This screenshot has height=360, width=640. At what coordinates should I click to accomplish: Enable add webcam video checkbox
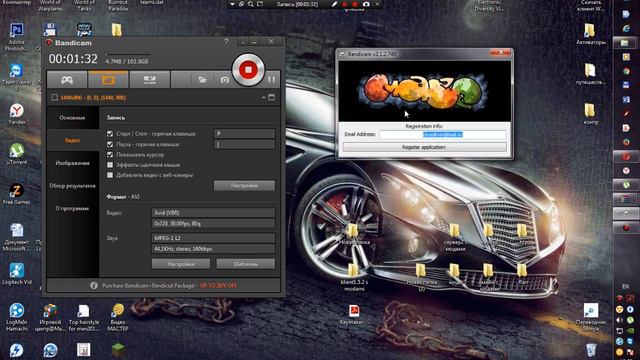(110, 175)
